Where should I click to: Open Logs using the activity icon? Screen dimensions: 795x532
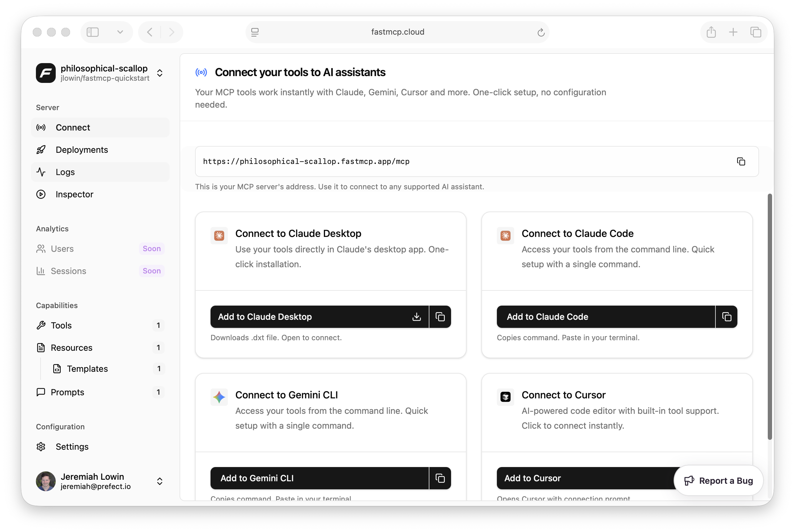click(x=41, y=172)
